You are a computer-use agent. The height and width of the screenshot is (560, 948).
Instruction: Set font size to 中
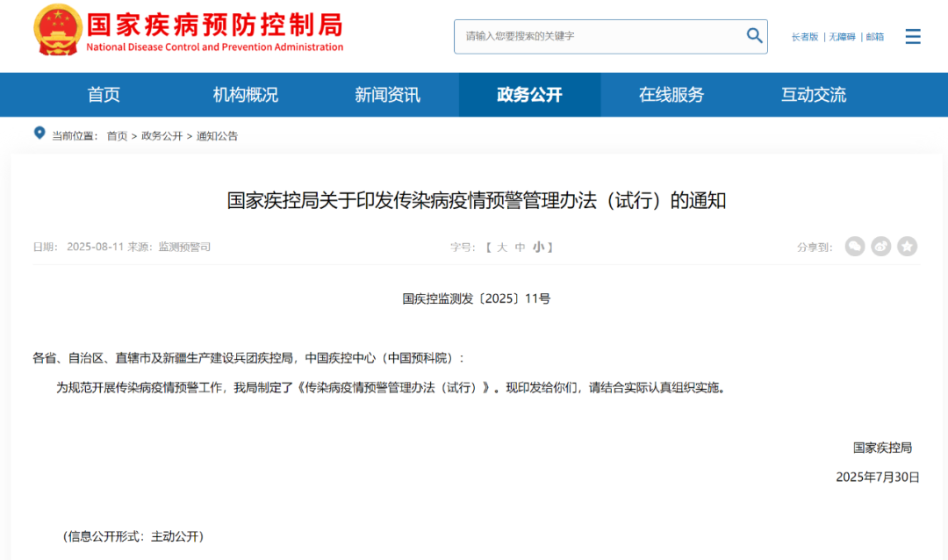(520, 248)
